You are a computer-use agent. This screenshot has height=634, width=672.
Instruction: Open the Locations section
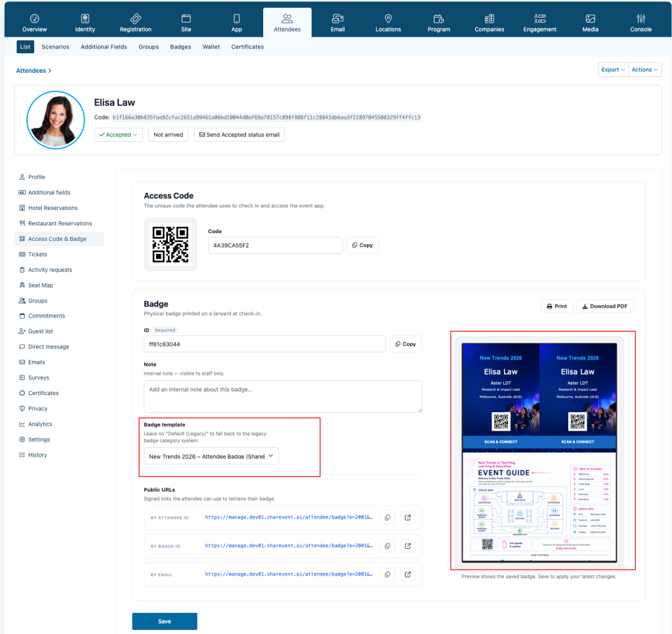[388, 23]
